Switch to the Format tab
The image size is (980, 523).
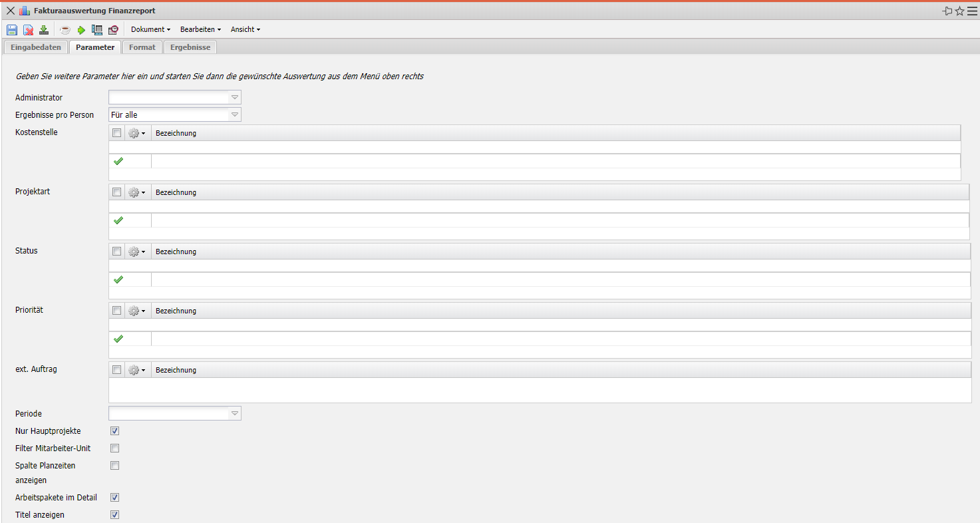pos(142,47)
